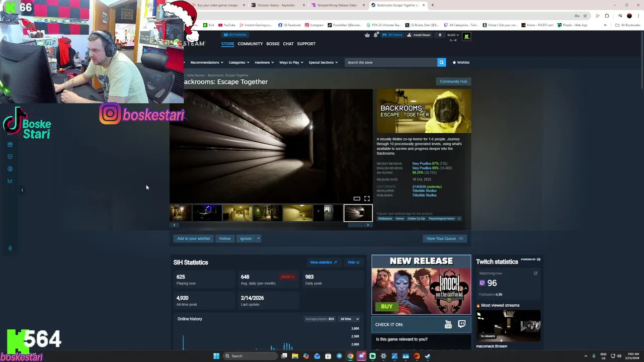This screenshot has height=362, width=644.
Task: Expand Recommendations store menu
Action: 206,62
